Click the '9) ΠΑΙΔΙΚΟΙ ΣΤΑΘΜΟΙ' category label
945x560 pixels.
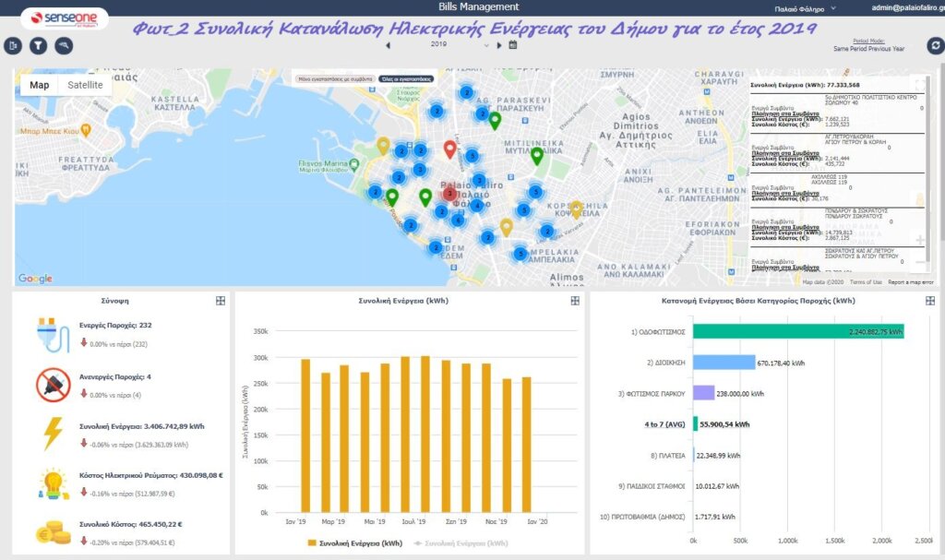point(652,486)
